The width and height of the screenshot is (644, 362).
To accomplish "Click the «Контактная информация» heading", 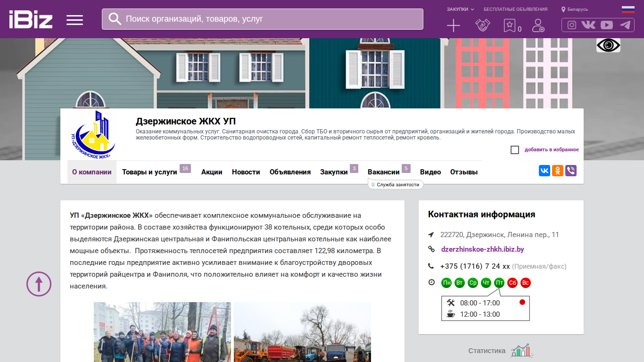I will (x=481, y=214).
